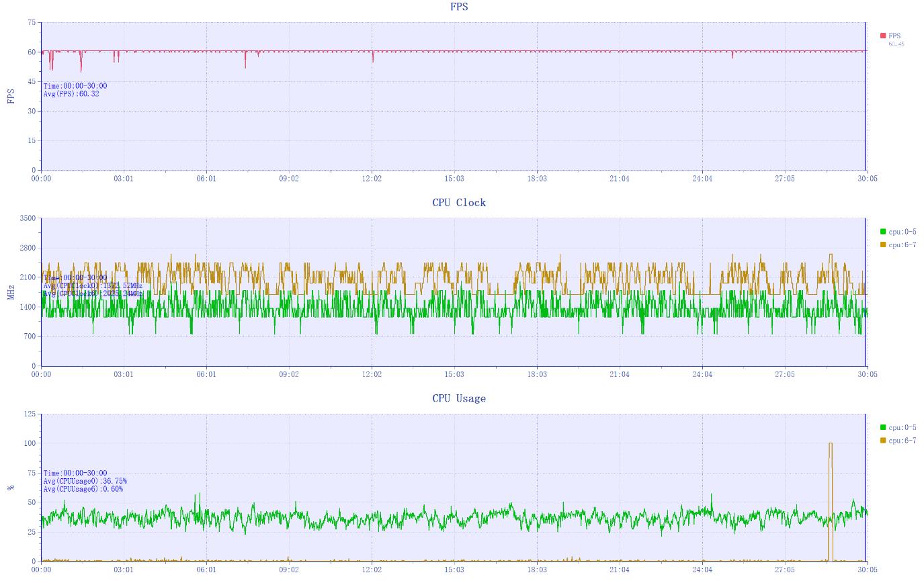Click 27:05 tick on CPU Usage time axis
Image resolution: width=924 pixels, height=581 pixels.
[785, 570]
